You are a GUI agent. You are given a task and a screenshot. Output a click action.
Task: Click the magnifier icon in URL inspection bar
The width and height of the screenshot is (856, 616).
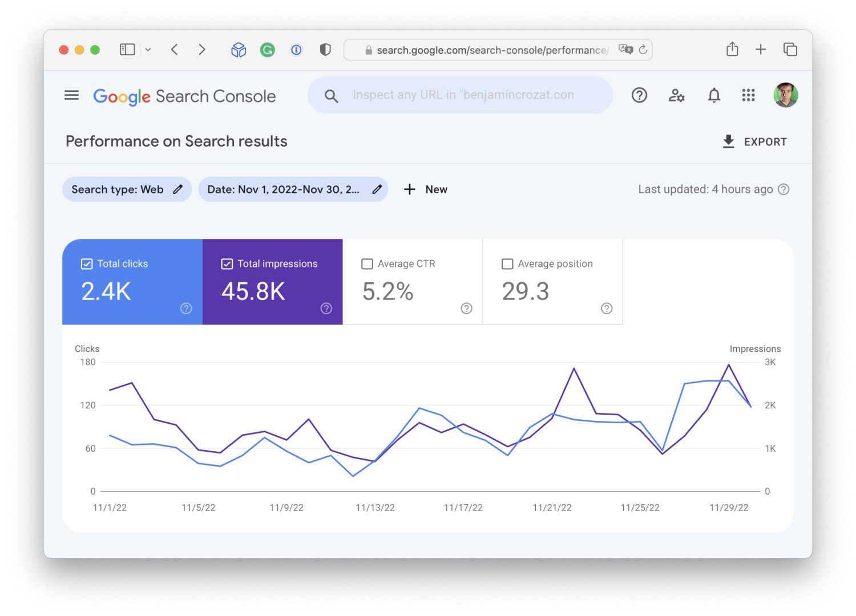[331, 96]
